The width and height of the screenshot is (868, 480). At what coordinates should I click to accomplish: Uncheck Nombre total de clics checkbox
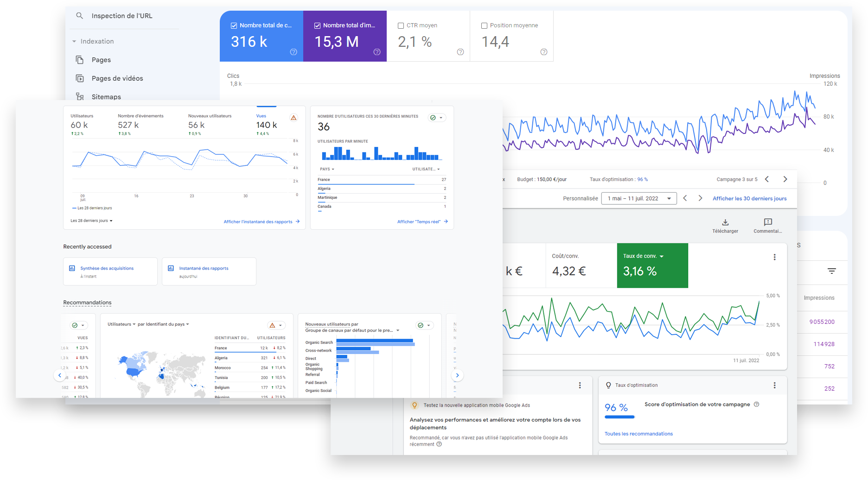[x=234, y=26]
